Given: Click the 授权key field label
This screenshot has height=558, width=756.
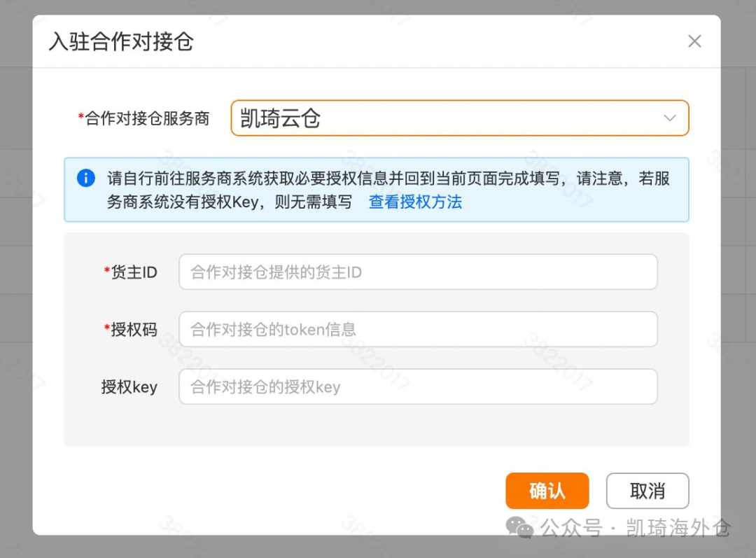Looking at the screenshot, I should [x=129, y=387].
